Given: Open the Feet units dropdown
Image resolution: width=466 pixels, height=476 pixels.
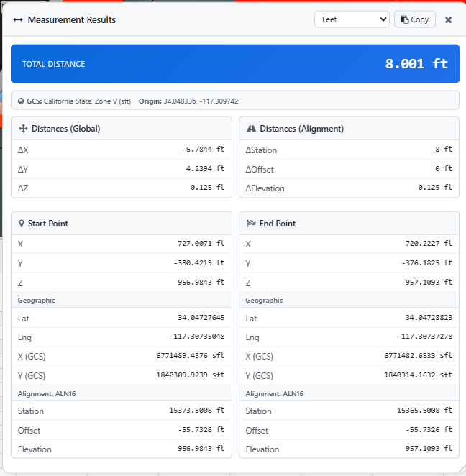Looking at the screenshot, I should pos(351,19).
